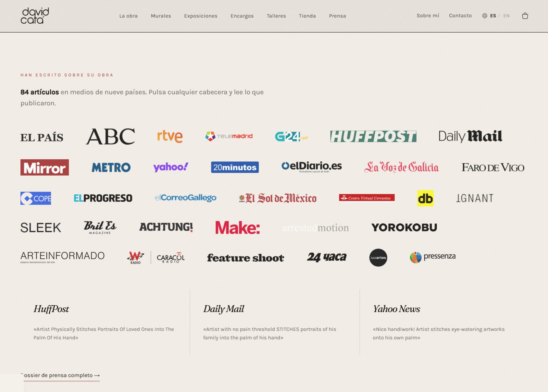This screenshot has height=392, width=548.
Task: Click the round DASartes logo
Action: [378, 257]
